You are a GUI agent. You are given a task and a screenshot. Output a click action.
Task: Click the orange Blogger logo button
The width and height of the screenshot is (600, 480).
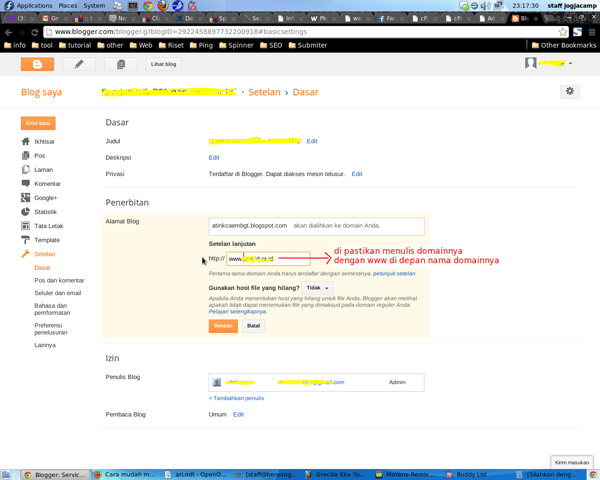pyautogui.click(x=38, y=64)
